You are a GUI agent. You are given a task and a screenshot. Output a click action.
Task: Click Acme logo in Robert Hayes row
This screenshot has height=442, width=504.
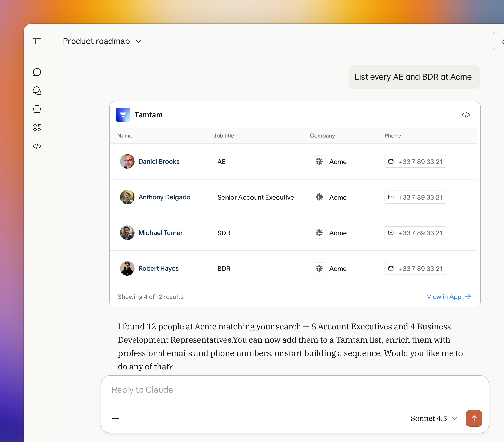pos(319,268)
